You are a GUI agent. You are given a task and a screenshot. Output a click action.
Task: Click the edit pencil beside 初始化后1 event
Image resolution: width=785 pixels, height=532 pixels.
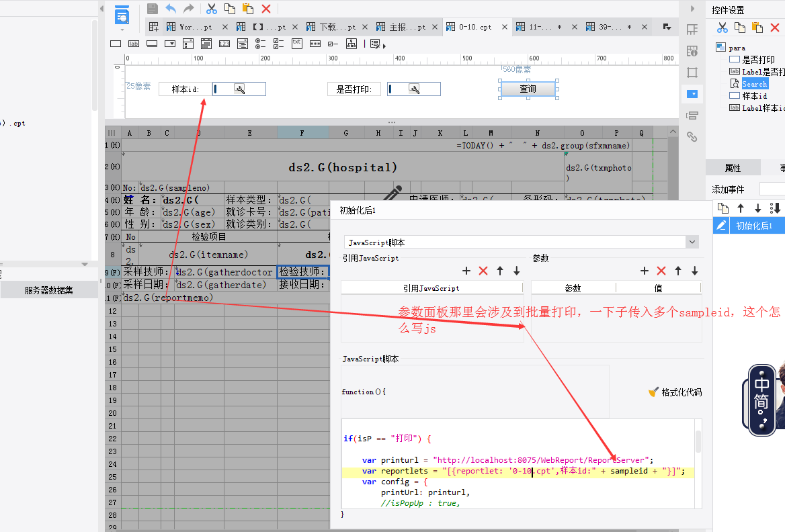721,226
